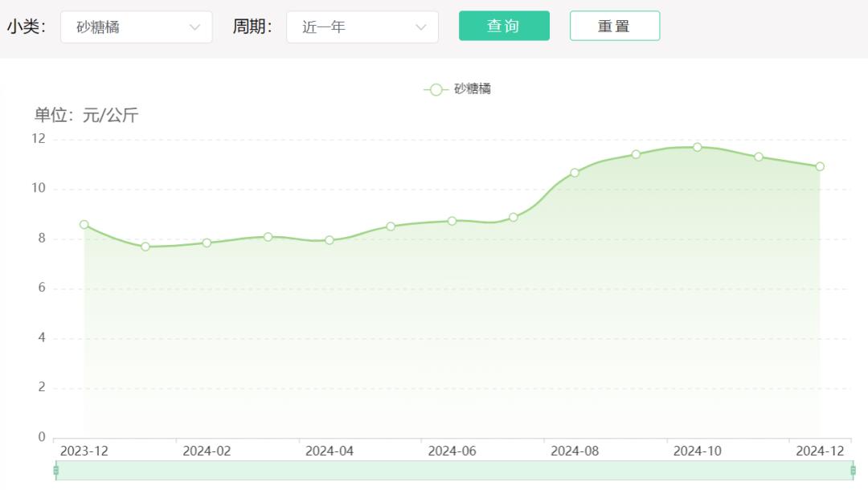This screenshot has width=868, height=490.
Task: Click the 单位：元/公斤 unit label
Action: (x=86, y=115)
